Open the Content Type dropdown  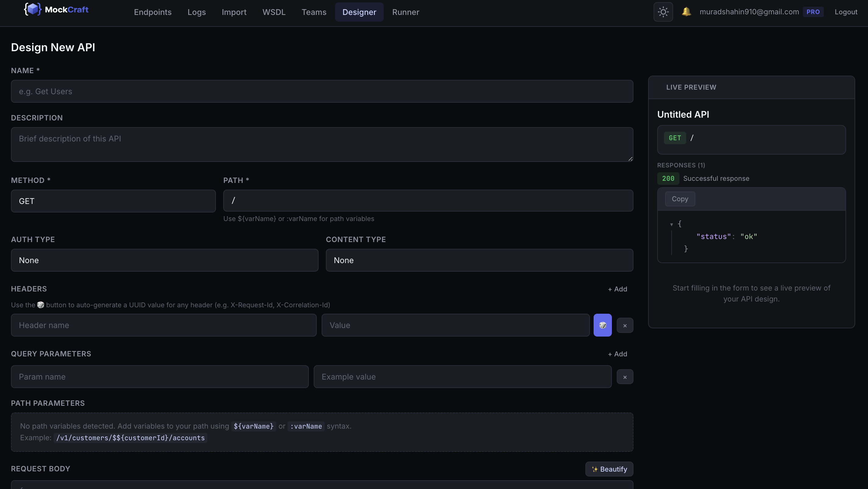(x=479, y=260)
